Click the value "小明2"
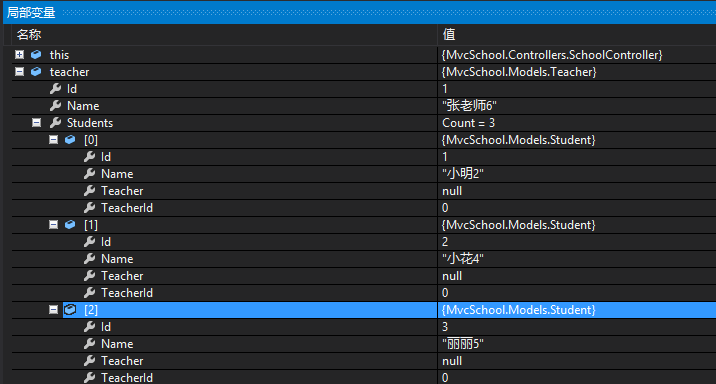This screenshot has height=384, width=716. pos(463,174)
